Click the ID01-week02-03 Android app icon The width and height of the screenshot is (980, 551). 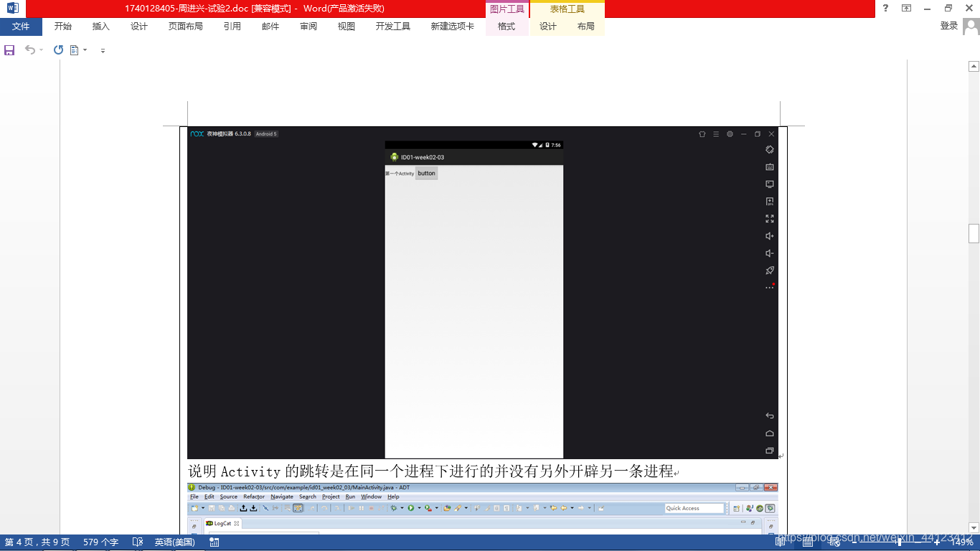pos(394,157)
